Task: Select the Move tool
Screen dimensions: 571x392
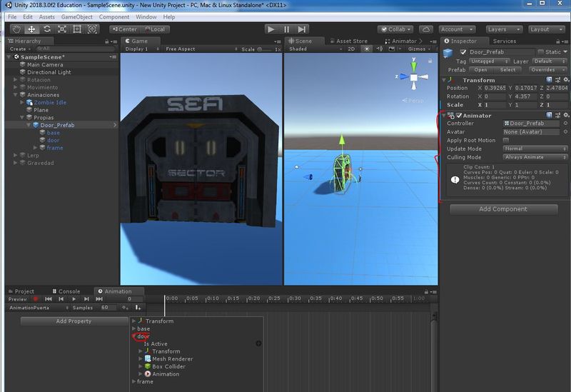Action: 31,29
